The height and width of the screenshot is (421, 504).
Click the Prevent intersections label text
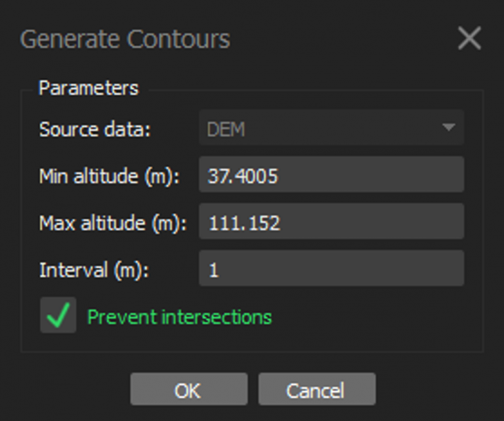point(179,317)
